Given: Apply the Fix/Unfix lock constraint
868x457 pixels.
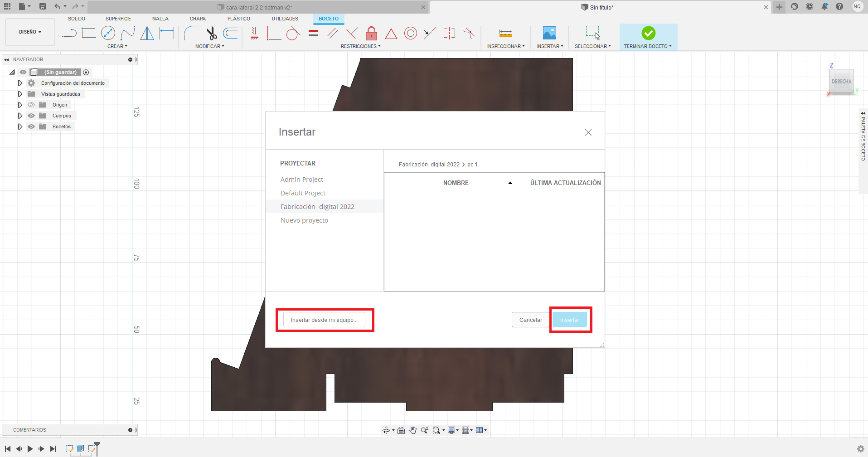Looking at the screenshot, I should 371,33.
